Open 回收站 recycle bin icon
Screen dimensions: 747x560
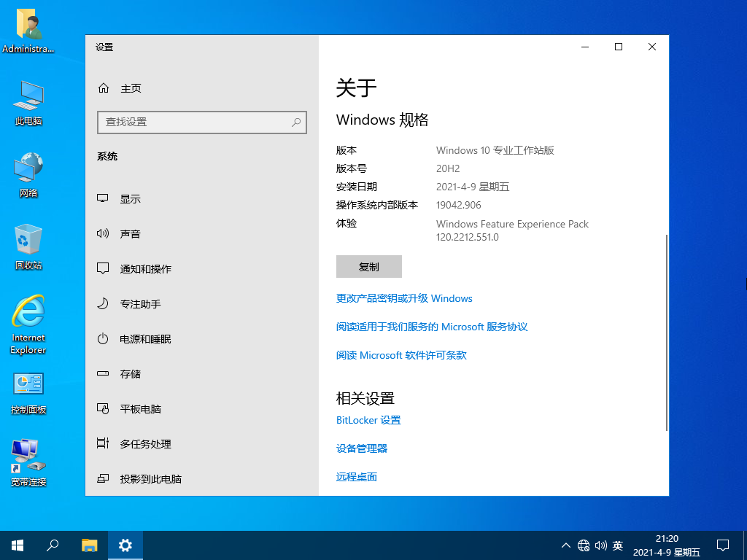[x=28, y=246]
